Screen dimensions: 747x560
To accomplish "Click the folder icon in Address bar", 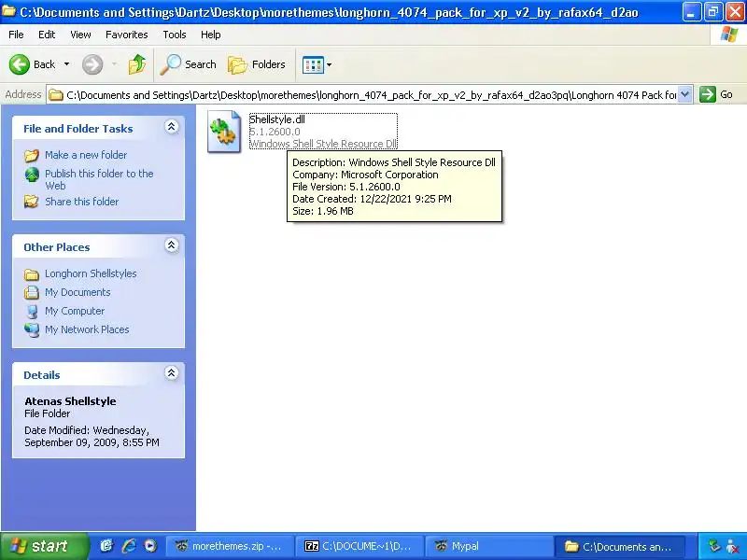I will 56,95.
